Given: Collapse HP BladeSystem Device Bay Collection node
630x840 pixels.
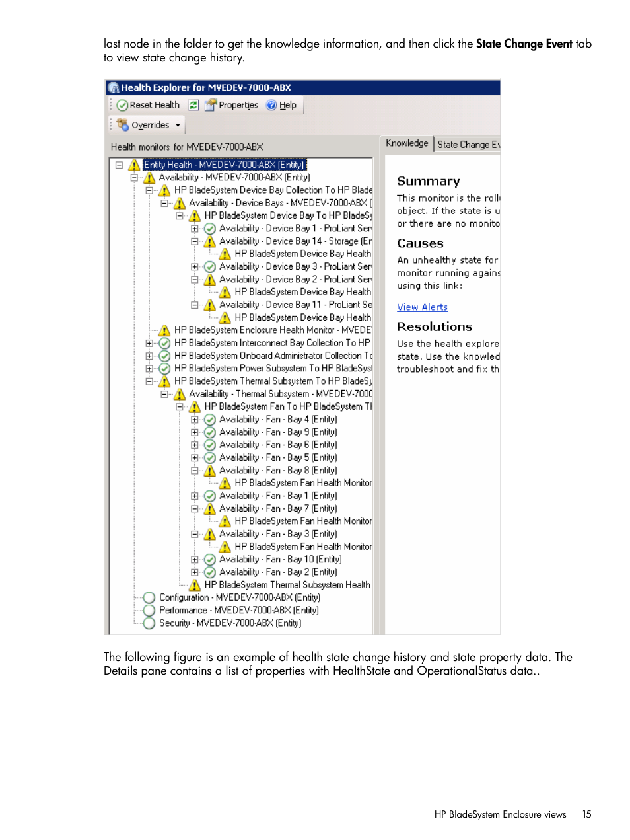Looking at the screenshot, I should point(149,190).
